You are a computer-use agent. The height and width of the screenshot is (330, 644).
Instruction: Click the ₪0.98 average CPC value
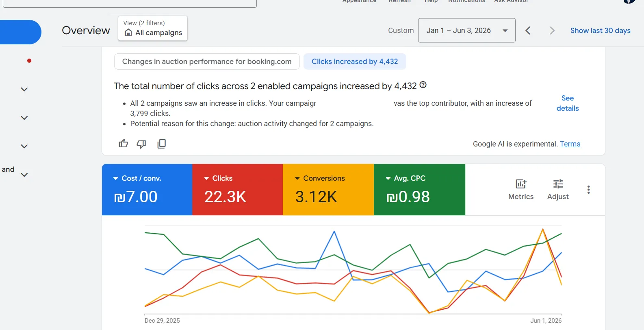click(408, 197)
